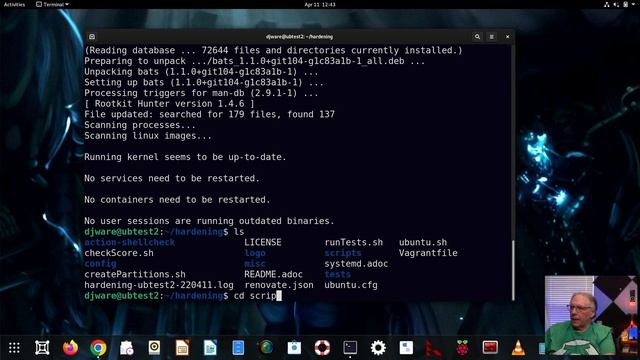Open the terminal search tool
The height and width of the screenshot is (360, 640).
pyautogui.click(x=477, y=37)
